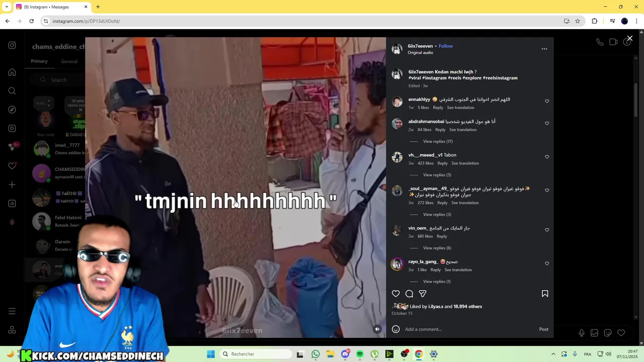Click the add photo icon in the message bar
Image resolution: width=644 pixels, height=362 pixels.
click(594, 333)
